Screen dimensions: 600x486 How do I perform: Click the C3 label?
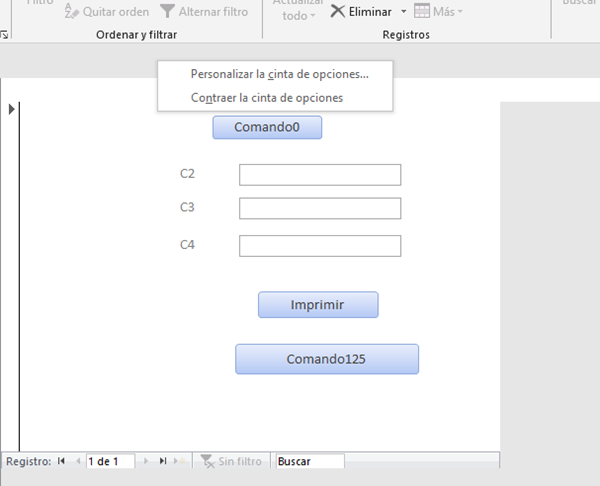point(187,207)
